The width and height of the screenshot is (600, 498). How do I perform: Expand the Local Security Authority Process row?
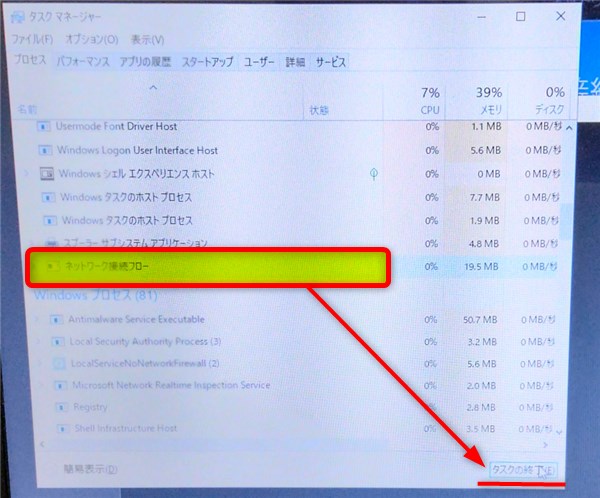[x=39, y=341]
